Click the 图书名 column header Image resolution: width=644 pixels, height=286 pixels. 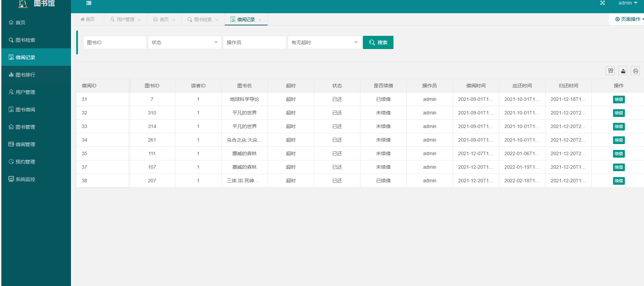click(245, 86)
